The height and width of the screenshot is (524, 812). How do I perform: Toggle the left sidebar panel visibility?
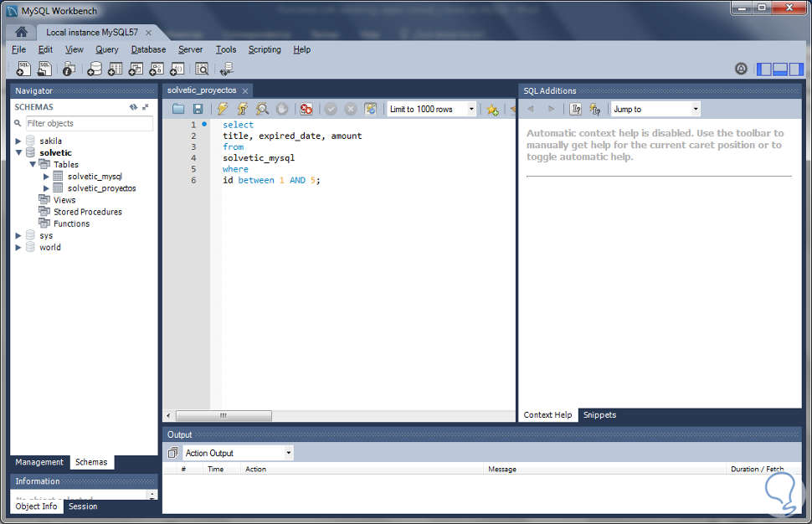point(763,69)
